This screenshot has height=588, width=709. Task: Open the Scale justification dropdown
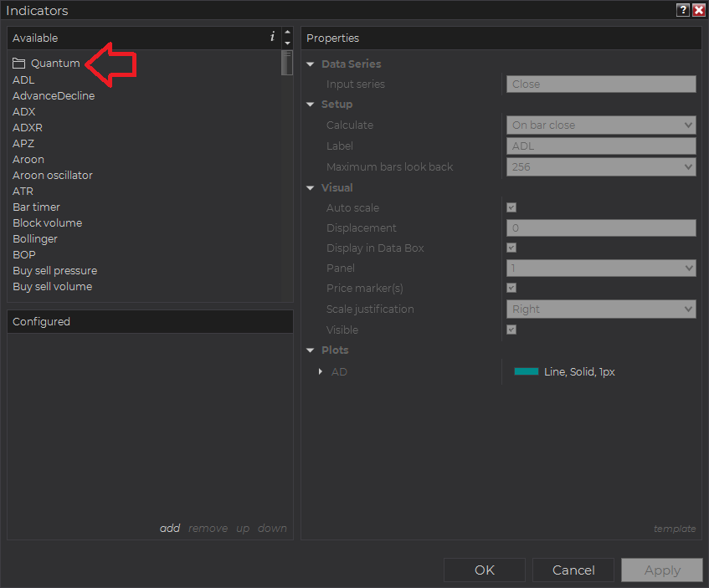[x=601, y=309]
